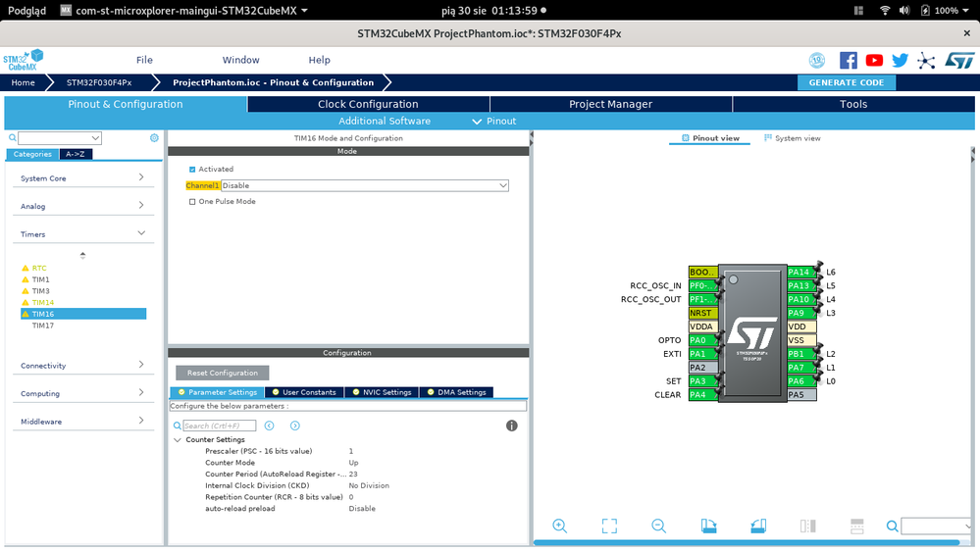Click Wi-Fi icon in system tray
The image size is (980, 552).
coord(885,11)
